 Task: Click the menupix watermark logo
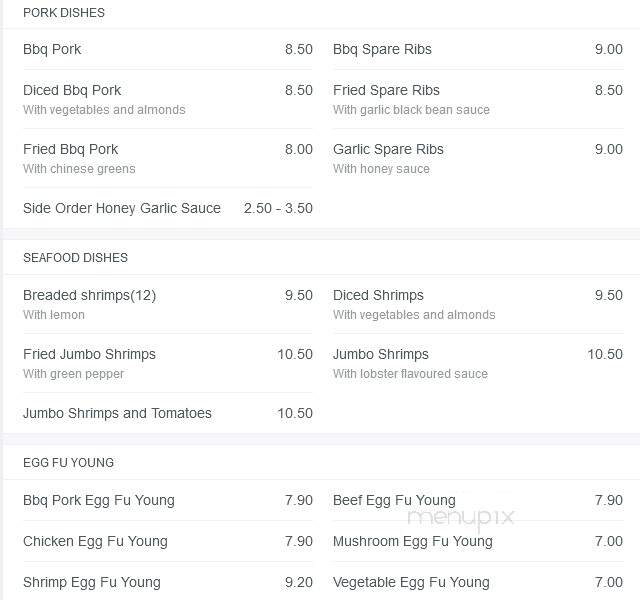click(461, 519)
